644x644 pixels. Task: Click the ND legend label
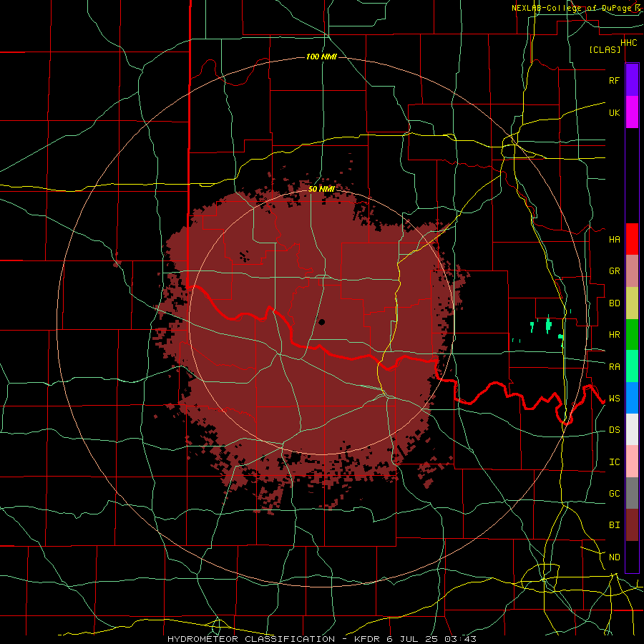click(x=614, y=557)
